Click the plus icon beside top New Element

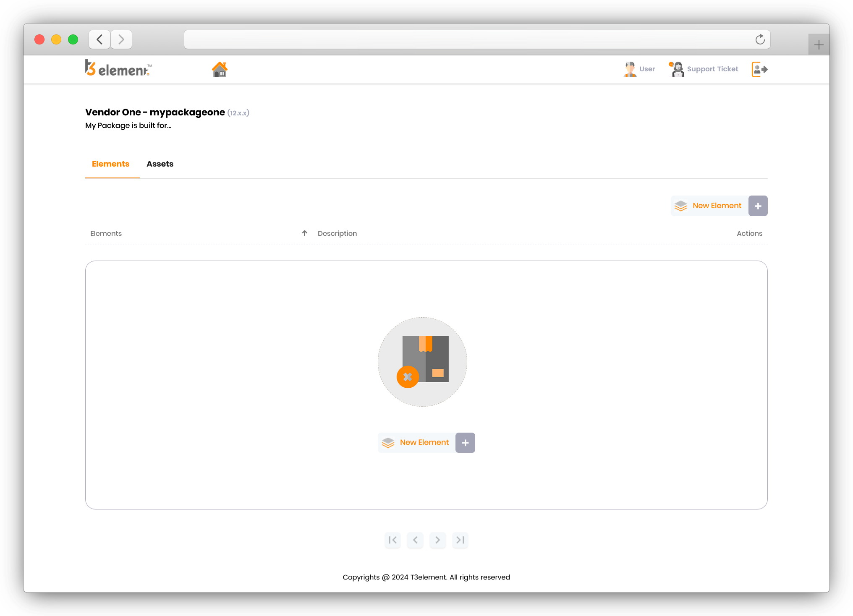click(x=758, y=206)
